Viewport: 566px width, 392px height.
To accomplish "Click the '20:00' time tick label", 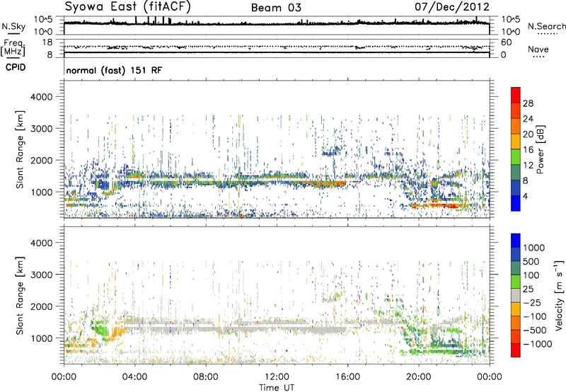I will [419, 377].
